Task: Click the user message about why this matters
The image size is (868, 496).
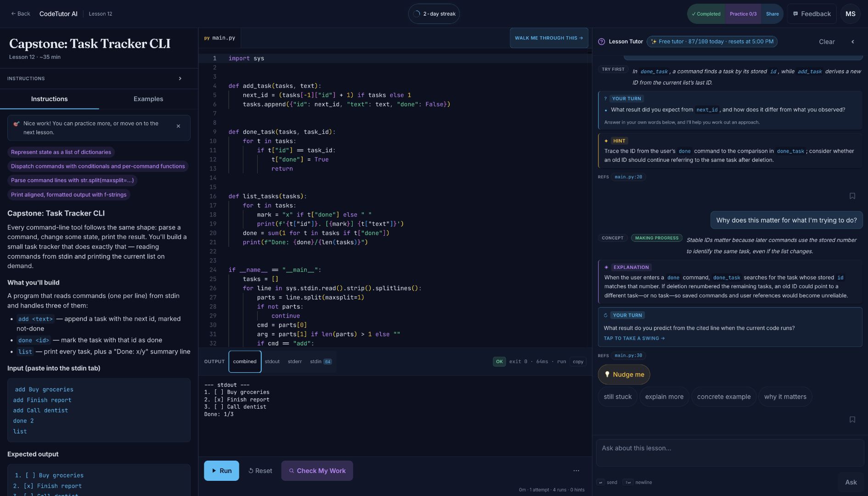Action: [x=786, y=220]
